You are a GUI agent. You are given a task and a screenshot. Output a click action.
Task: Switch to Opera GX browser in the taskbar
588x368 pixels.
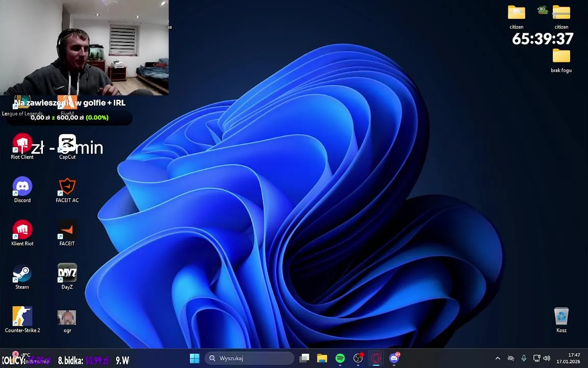(376, 358)
